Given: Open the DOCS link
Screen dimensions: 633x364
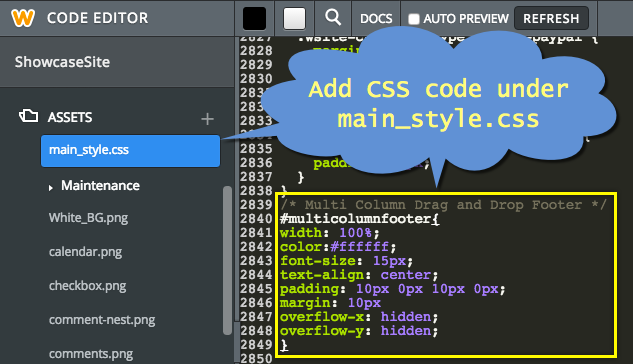Looking at the screenshot, I should click(x=376, y=19).
